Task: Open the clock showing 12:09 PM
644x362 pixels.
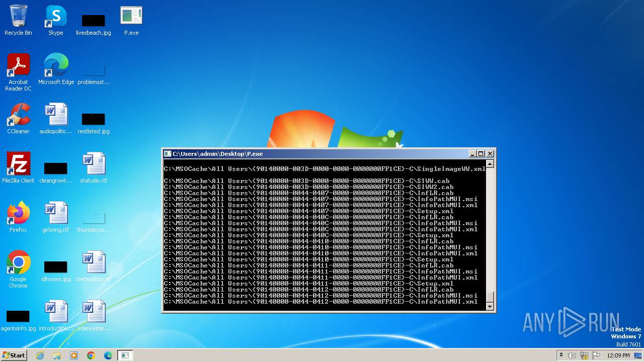Action: [618, 355]
